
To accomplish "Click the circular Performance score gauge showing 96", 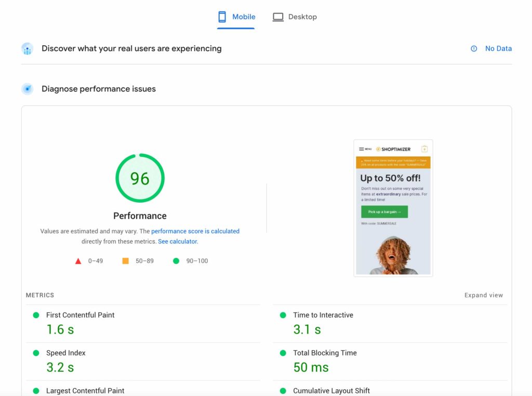I will pos(140,178).
